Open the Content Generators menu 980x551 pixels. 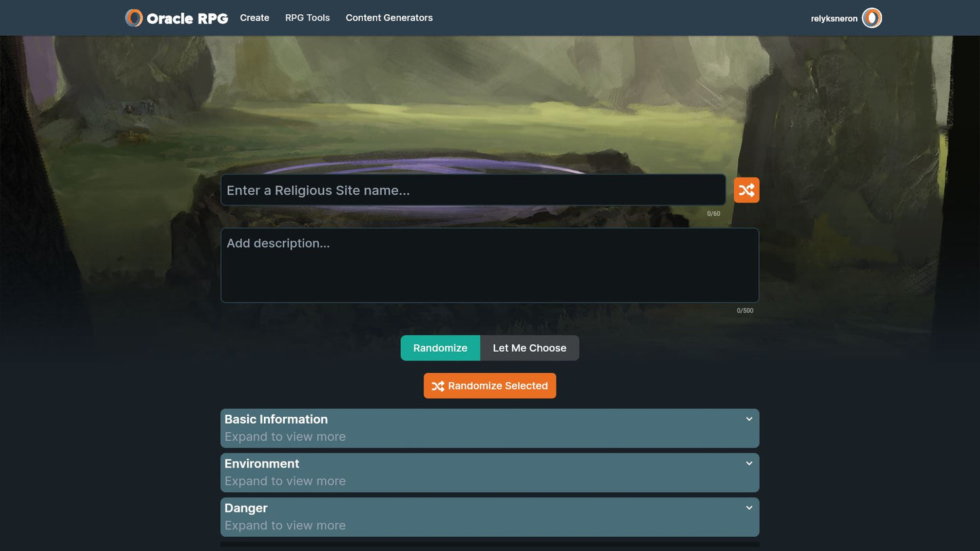coord(389,18)
